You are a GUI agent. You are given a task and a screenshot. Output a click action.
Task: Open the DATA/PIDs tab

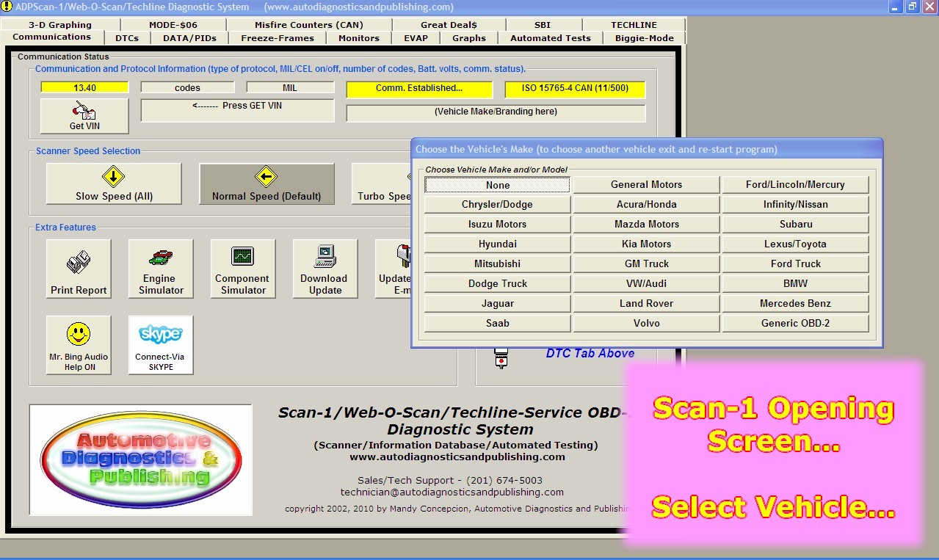click(x=189, y=38)
